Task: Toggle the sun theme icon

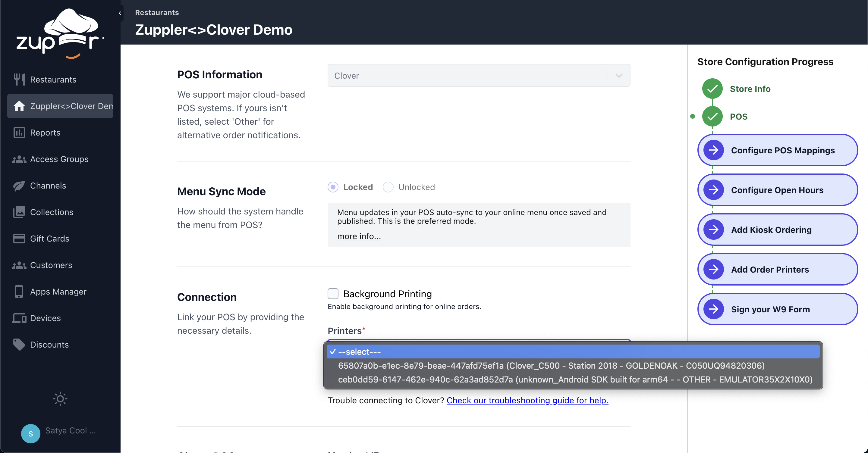Action: pyautogui.click(x=60, y=399)
